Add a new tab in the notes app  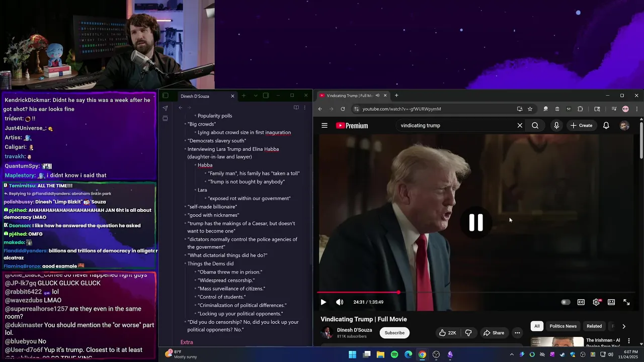(244, 96)
